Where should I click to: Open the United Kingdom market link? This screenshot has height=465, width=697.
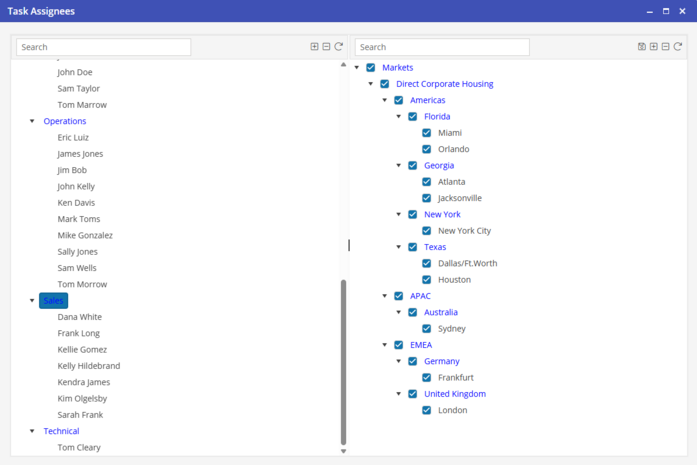(x=454, y=394)
